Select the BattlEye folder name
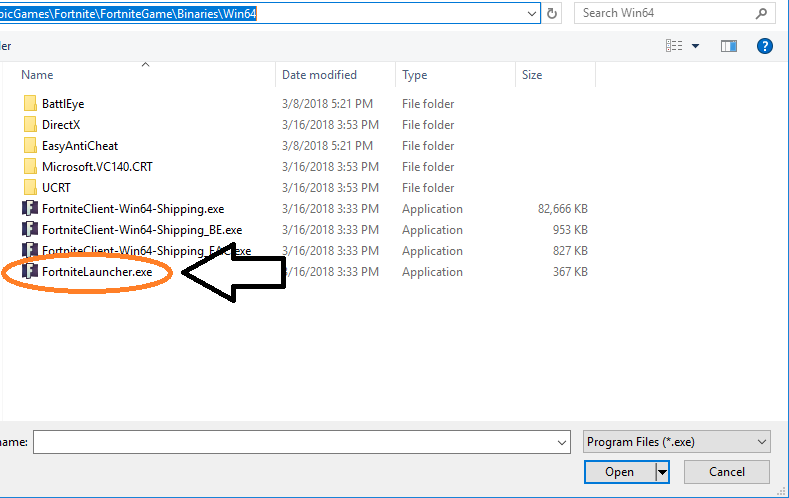Viewport: 789px width, 498px height. tap(63, 104)
